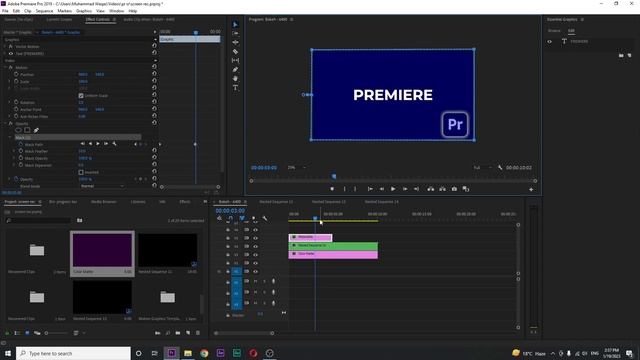Click the Color Matte clip in the timeline
640x360 pixels.
(x=333, y=254)
